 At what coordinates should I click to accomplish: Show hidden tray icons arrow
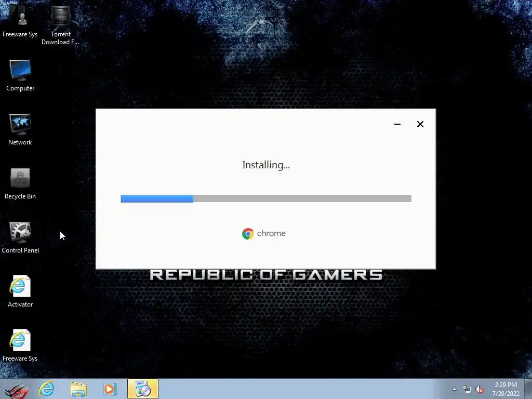coord(454,389)
